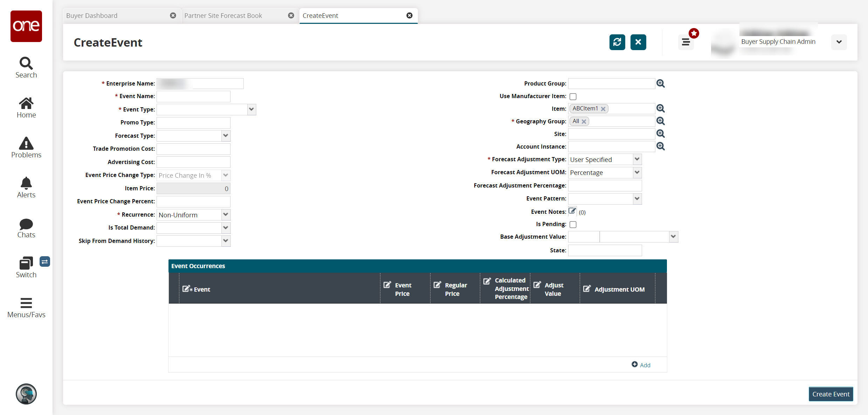Open the Event Notes edit icon

point(572,211)
